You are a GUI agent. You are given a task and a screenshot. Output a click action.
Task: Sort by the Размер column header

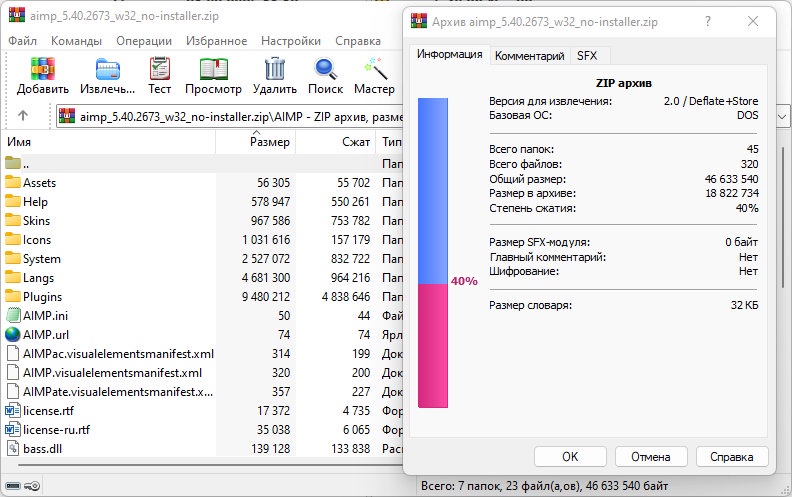click(x=256, y=142)
